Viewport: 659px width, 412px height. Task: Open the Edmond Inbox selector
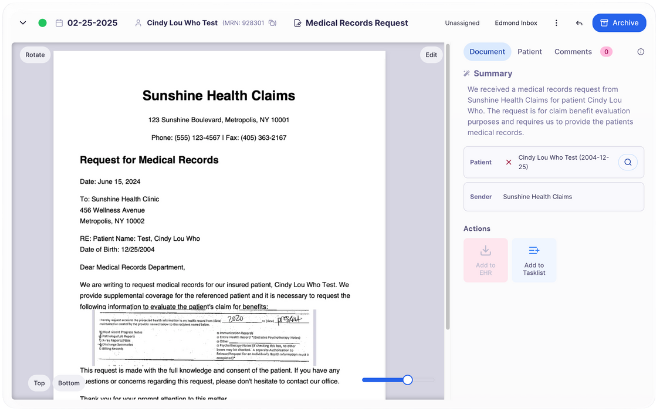click(516, 22)
